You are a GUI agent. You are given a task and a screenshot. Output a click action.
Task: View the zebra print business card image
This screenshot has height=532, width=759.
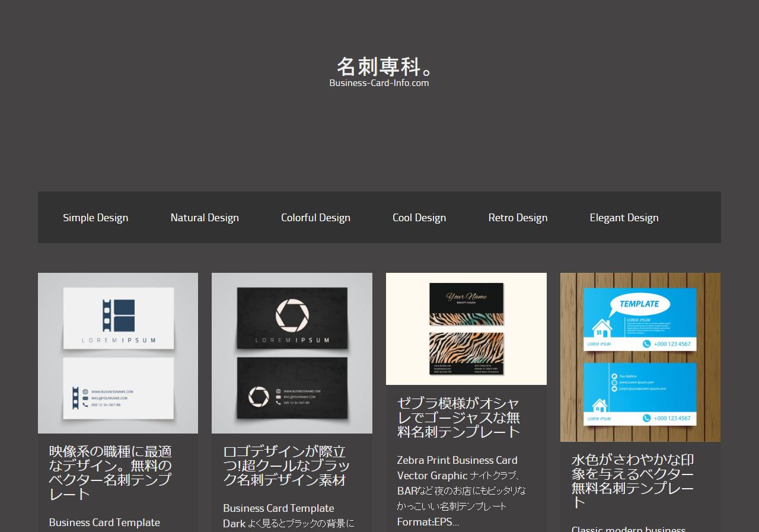click(466, 329)
